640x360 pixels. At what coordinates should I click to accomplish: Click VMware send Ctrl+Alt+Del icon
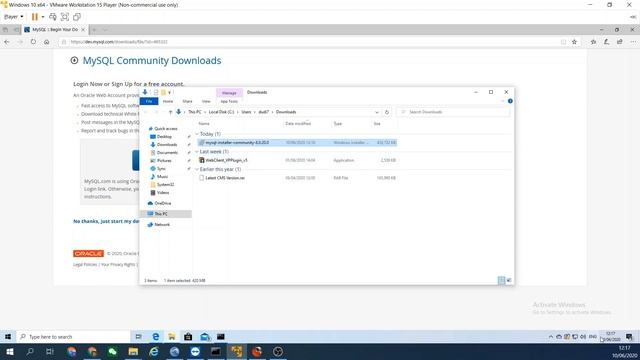click(x=53, y=17)
